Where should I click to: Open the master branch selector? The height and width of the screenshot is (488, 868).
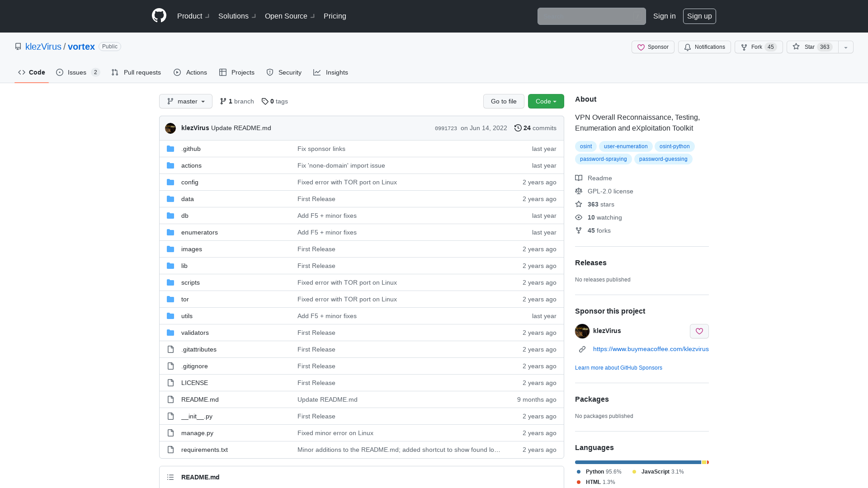pyautogui.click(x=186, y=101)
